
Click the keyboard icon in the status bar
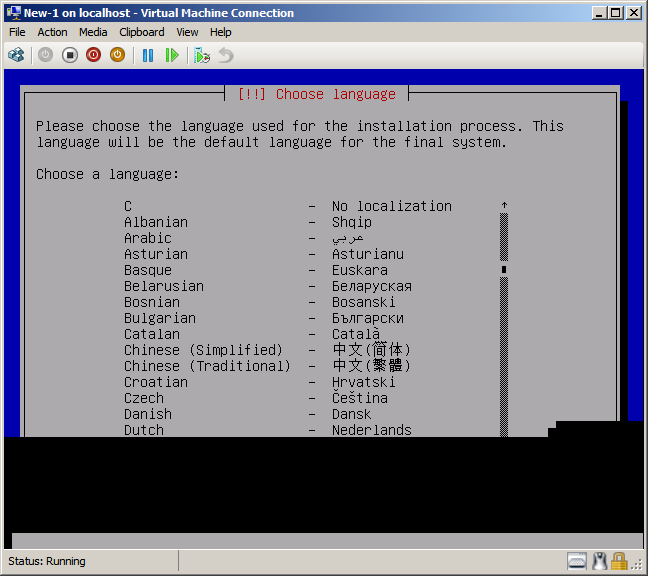[577, 561]
